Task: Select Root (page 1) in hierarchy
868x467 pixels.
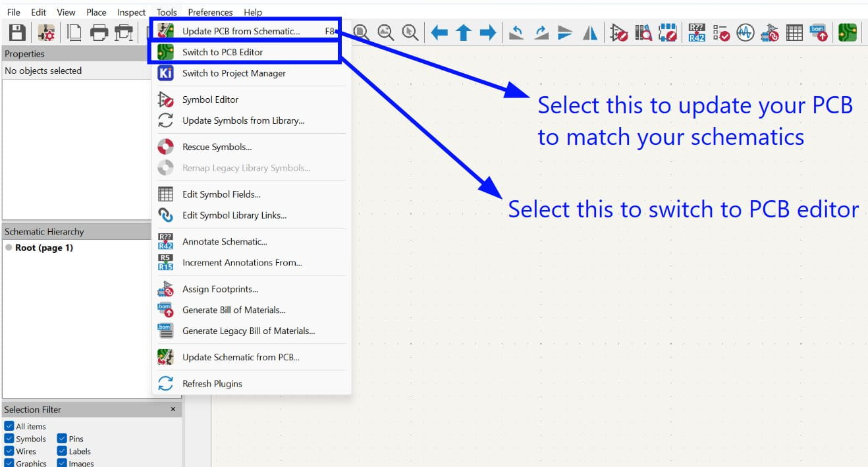Action: pos(44,248)
